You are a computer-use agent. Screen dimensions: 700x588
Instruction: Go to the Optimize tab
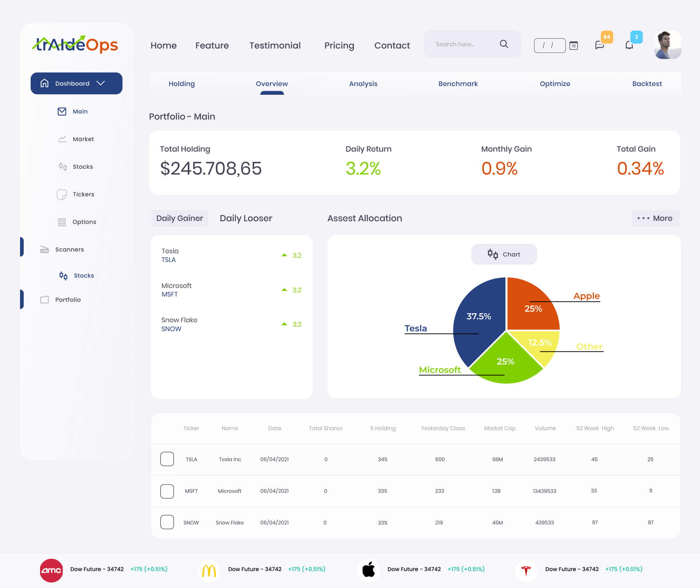pyautogui.click(x=555, y=83)
